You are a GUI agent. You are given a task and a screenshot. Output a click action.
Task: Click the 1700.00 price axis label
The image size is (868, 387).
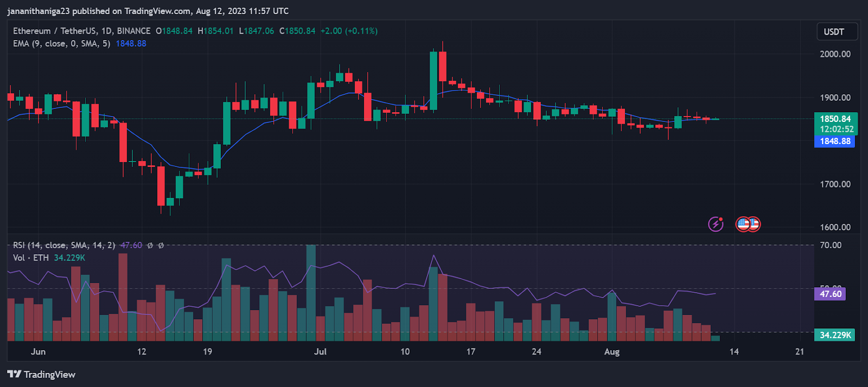pos(835,184)
